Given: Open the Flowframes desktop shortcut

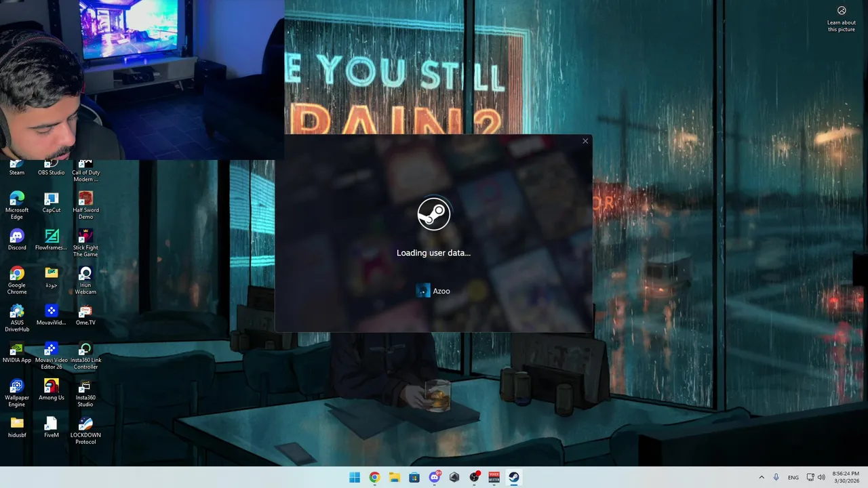Looking at the screenshot, I should tap(52, 240).
